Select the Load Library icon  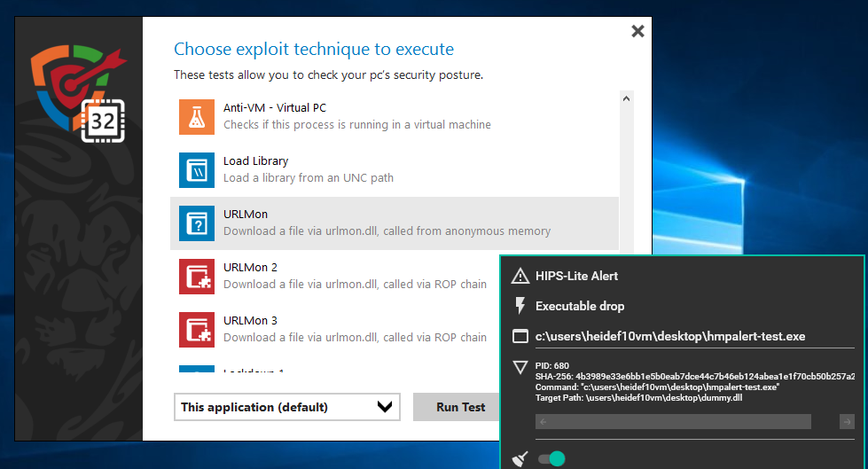point(197,170)
